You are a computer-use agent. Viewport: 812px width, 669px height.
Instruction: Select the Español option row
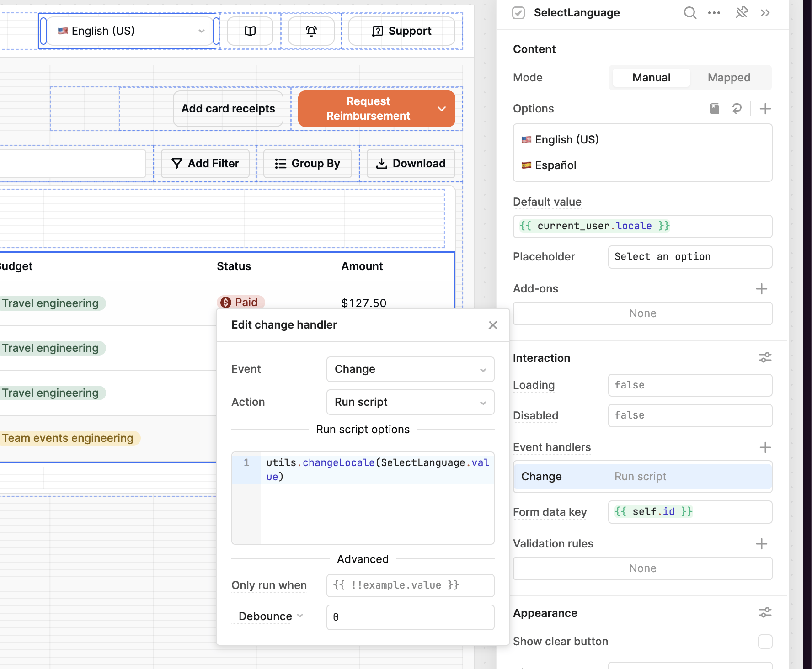pyautogui.click(x=642, y=165)
